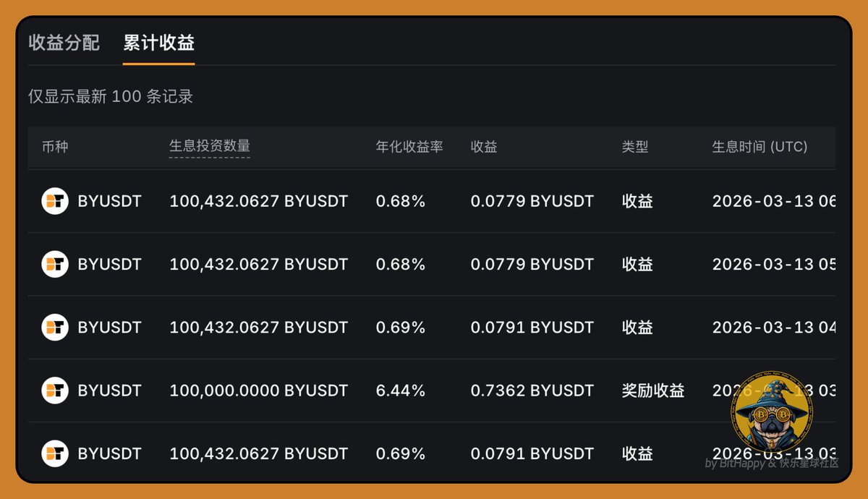Select the 累计收益 tab
Screen dimensions: 868x499
[x=158, y=43]
